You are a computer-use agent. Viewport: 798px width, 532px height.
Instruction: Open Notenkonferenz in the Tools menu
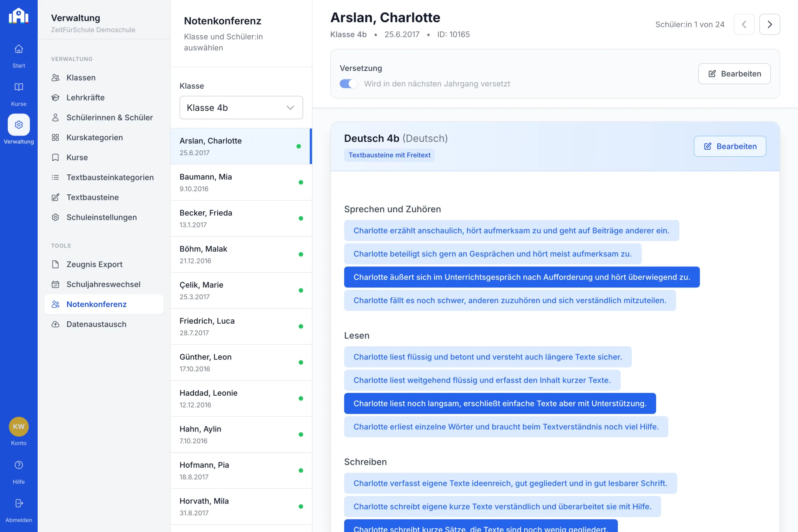pos(104,304)
